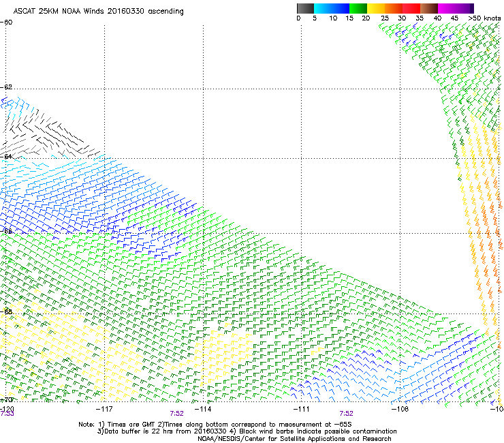Click the yellow 20-25 knots color band
This screenshot has width=504, height=443.
(x=376, y=8)
